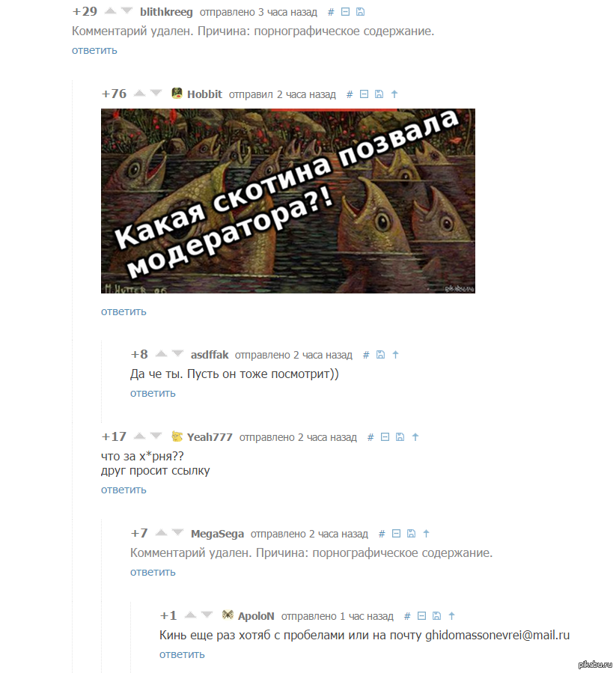This screenshot has width=616, height=673.
Task: Downvote ApoloN's comment
Action: (x=207, y=615)
